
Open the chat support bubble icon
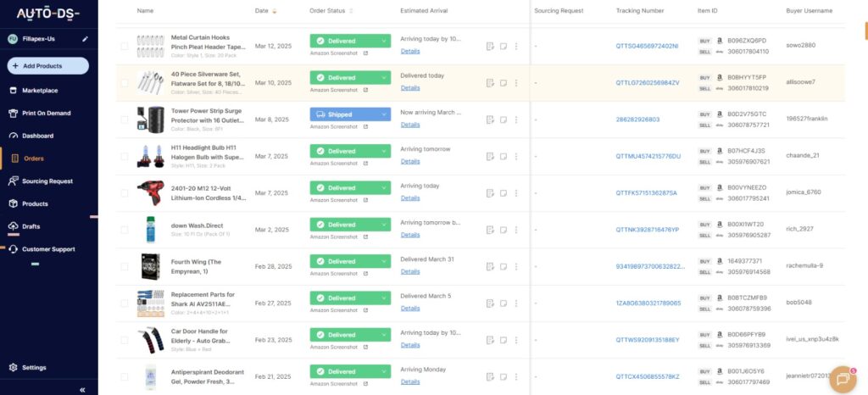tap(843, 378)
